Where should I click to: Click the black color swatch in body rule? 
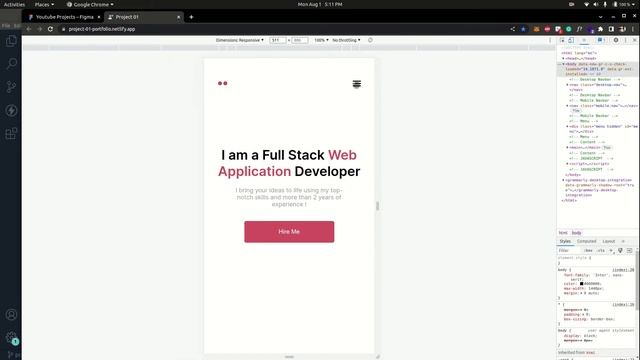581,284
